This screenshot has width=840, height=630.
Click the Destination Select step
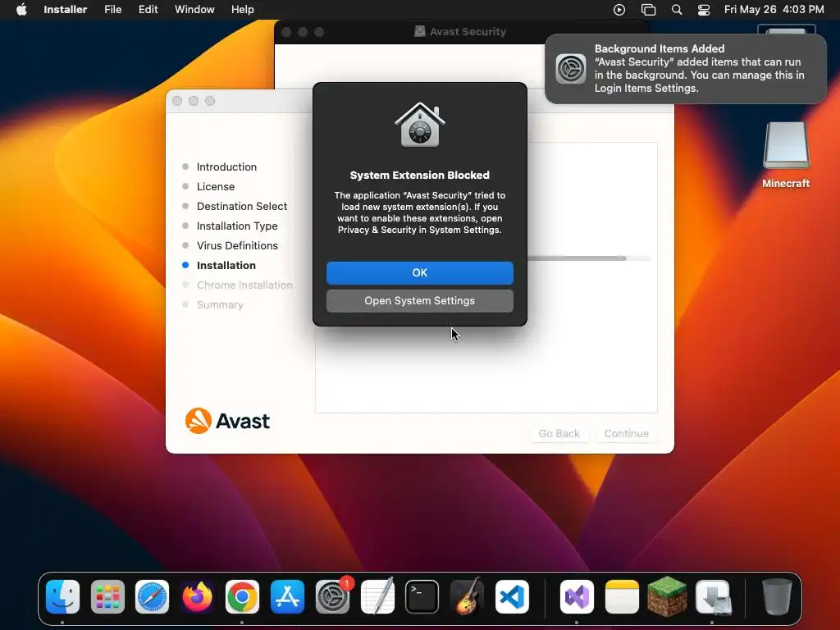tap(242, 206)
